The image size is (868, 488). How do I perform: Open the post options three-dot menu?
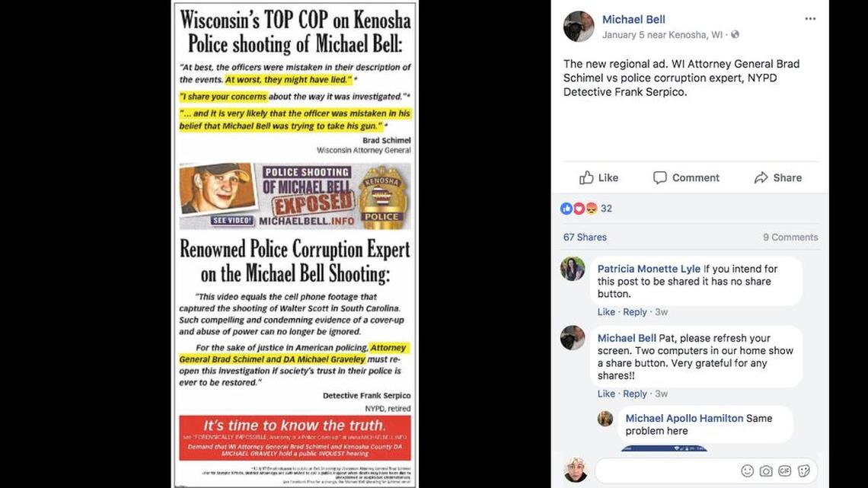tap(810, 19)
